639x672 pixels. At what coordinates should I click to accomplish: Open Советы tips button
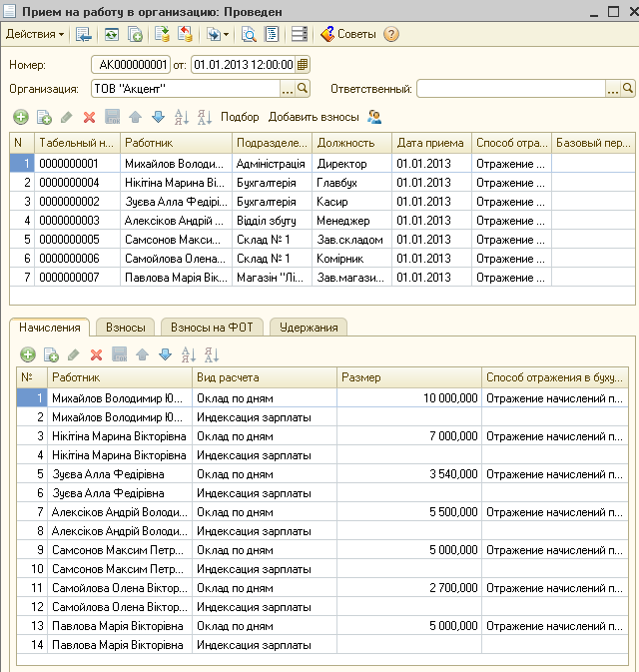tap(348, 34)
